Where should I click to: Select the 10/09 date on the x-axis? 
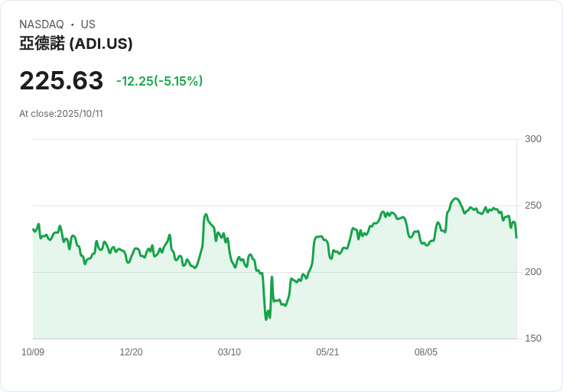pos(33,352)
